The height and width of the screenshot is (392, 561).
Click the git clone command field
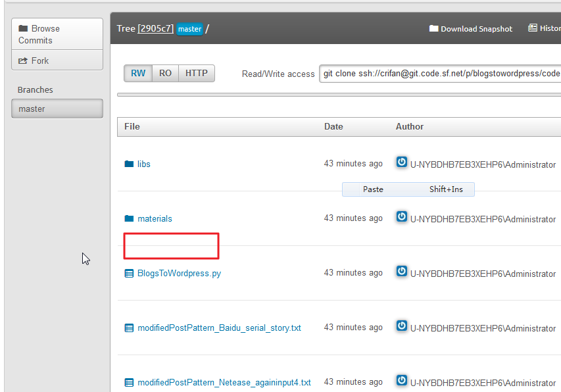coord(440,73)
